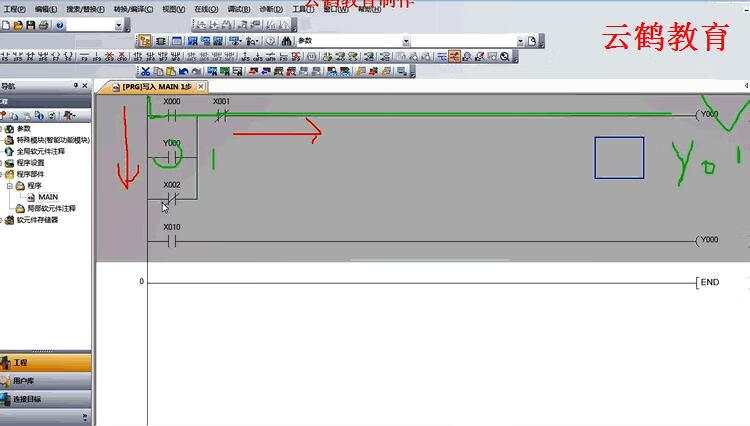Image resolution: width=750 pixels, height=426 pixels.
Task: Insert application instruction using F8 icon
Action: 68,57
